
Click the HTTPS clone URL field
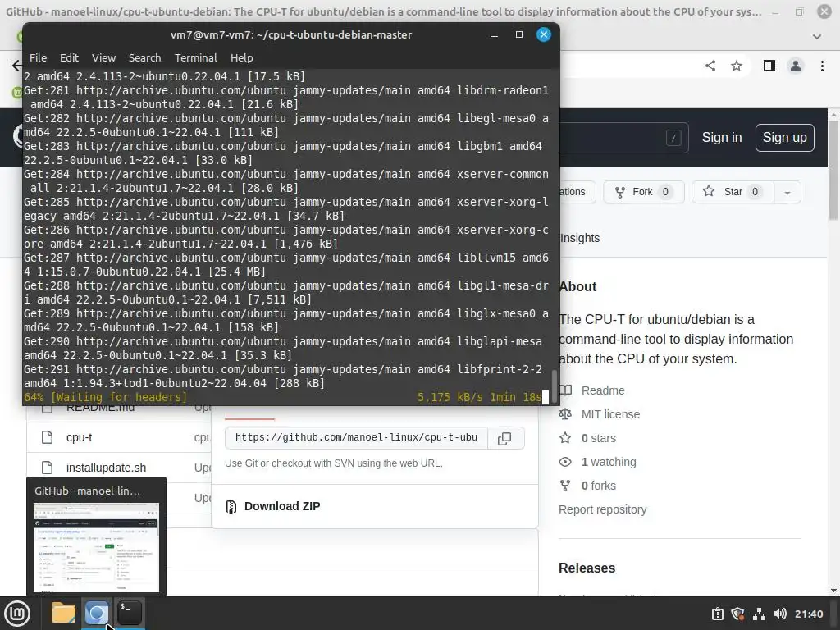pyautogui.click(x=356, y=438)
